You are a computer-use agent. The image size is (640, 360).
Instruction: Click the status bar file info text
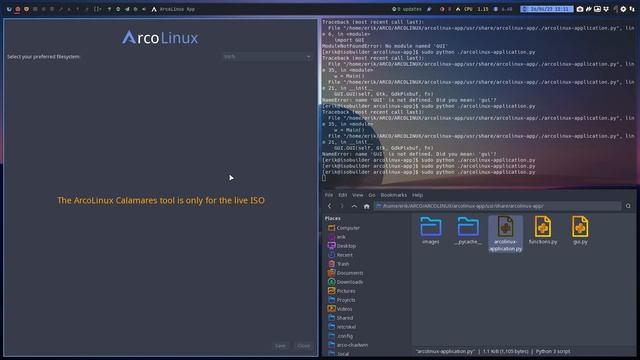tap(493, 351)
